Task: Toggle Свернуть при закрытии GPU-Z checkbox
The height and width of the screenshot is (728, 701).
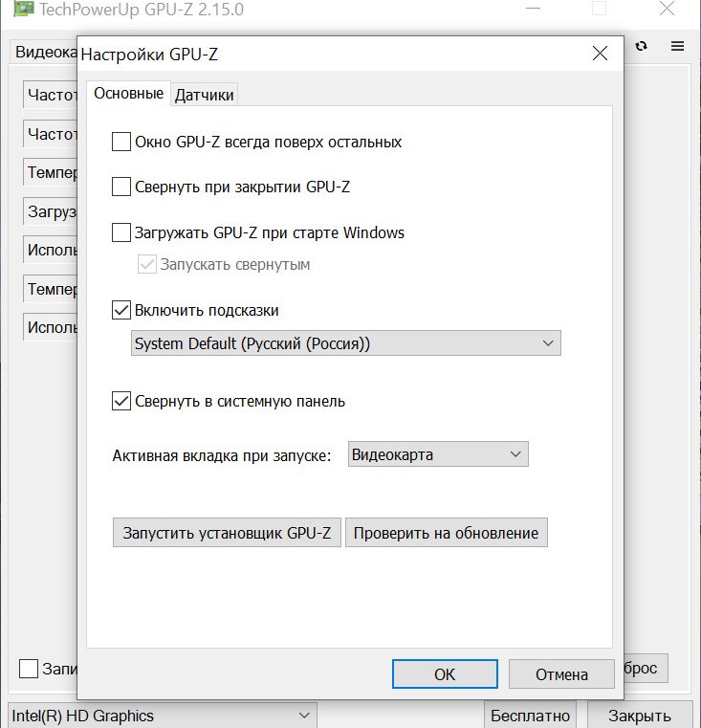Action: click(121, 187)
